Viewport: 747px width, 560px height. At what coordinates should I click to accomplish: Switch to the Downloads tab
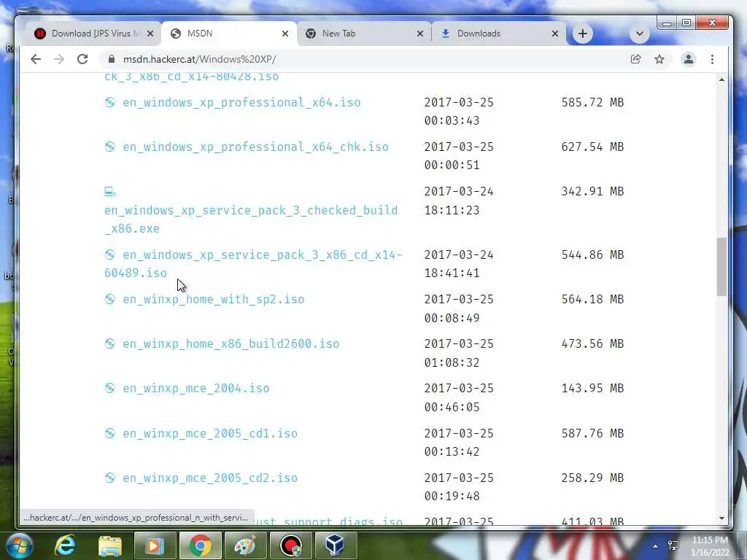click(498, 34)
